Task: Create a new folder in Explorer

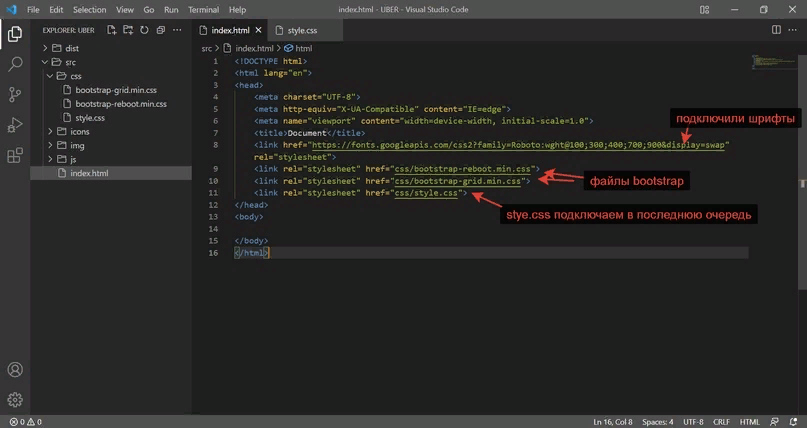Action: point(128,30)
